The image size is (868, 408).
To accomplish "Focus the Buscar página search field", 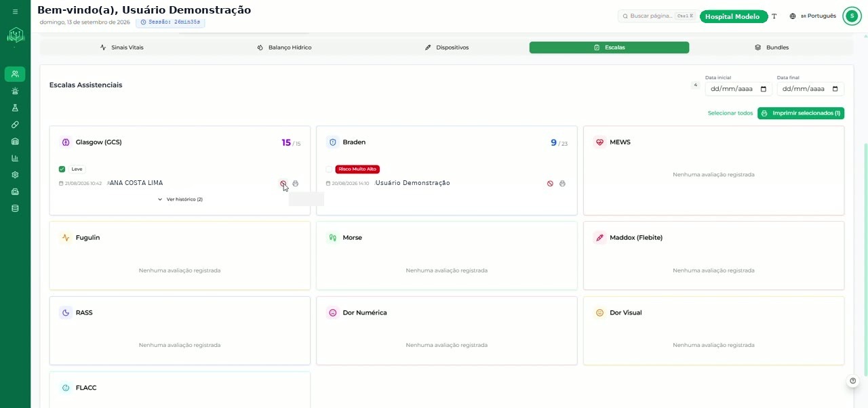I will point(657,16).
